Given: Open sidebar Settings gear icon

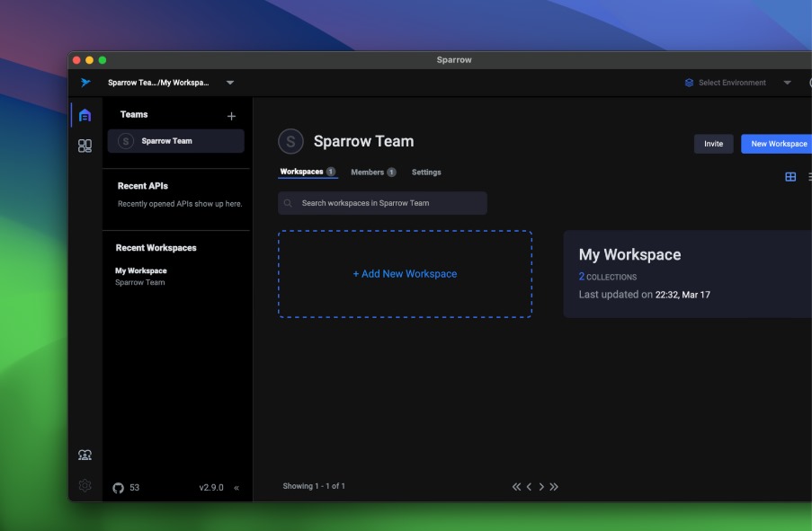Looking at the screenshot, I should (85, 484).
